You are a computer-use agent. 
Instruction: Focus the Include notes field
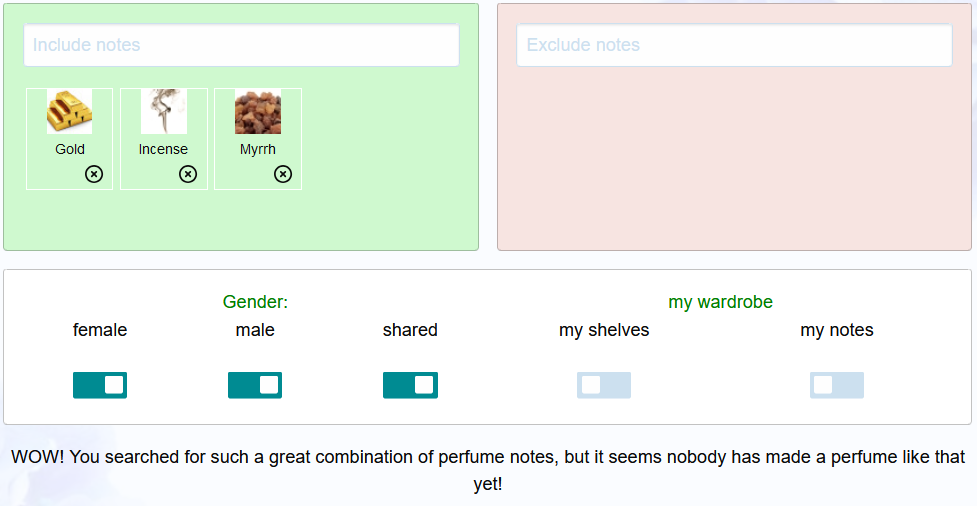(x=241, y=45)
